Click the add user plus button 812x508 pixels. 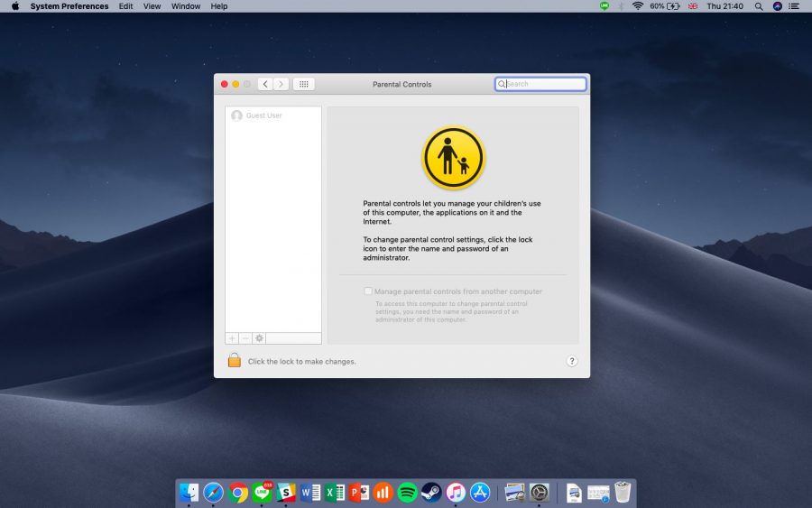[232, 338]
